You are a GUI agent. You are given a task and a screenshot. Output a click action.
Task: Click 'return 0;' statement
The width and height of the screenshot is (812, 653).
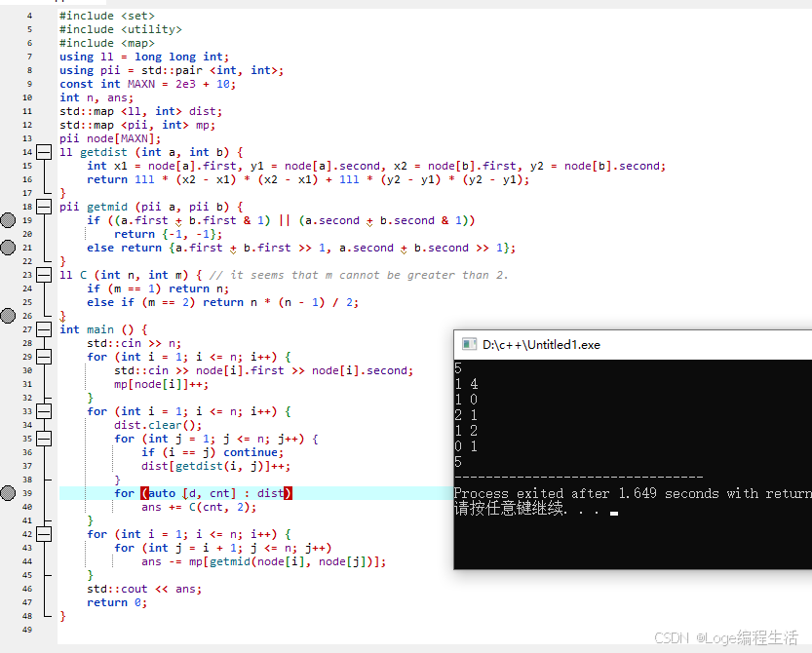117,602
